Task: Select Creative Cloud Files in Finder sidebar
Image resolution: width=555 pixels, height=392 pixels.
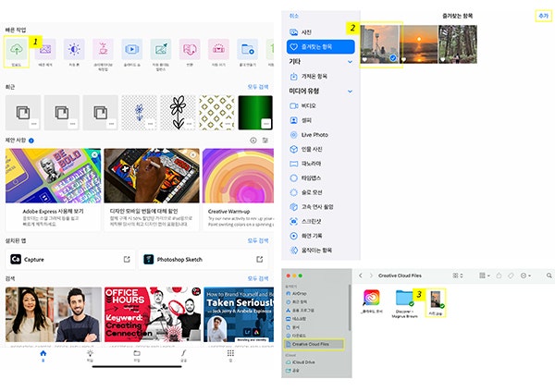Action: (314, 344)
